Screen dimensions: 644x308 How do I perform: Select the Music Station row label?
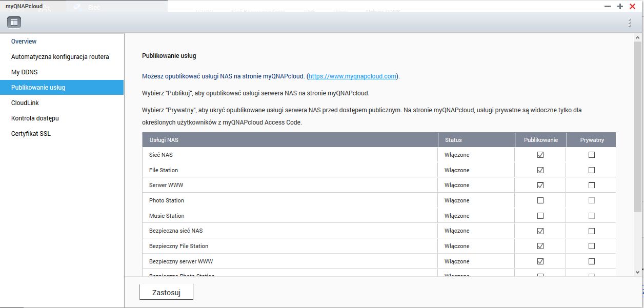pyautogui.click(x=167, y=216)
